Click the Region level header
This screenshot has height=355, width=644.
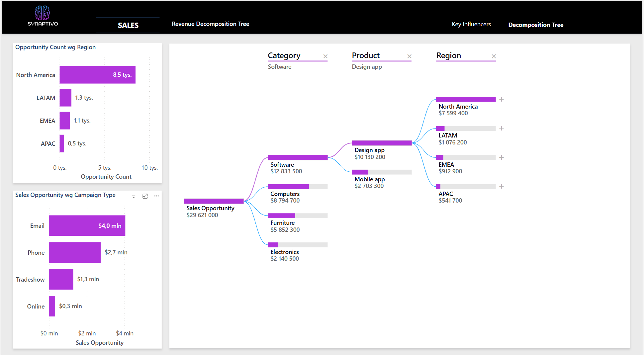(449, 55)
